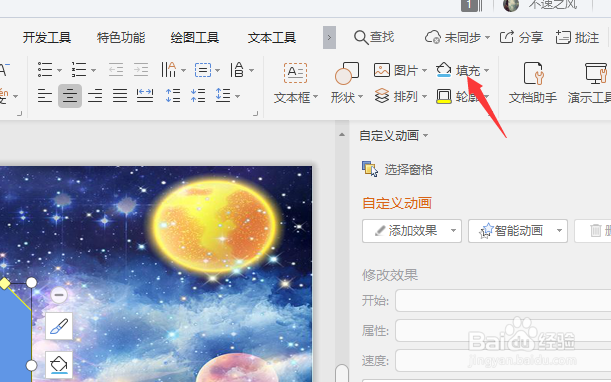Viewport: 611px width, 382px height.
Task: Align text to the right
Action: click(x=95, y=96)
